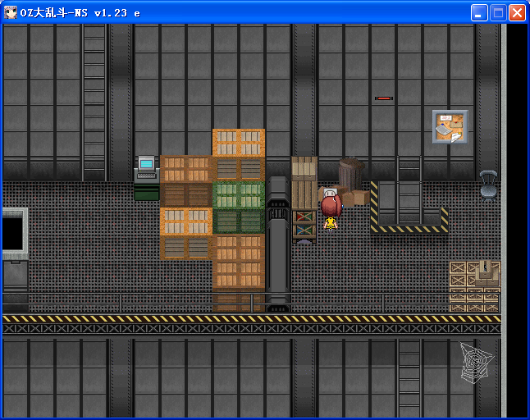Click the small shelf with colored X boxes

304,226
